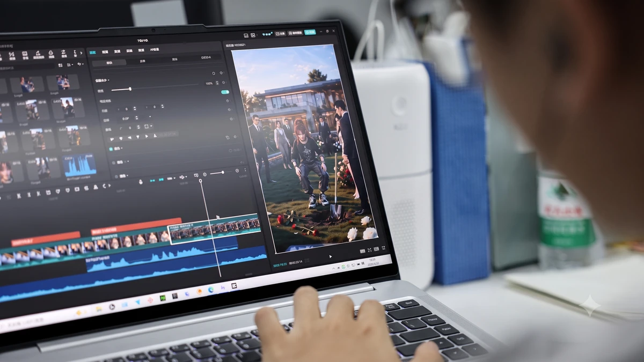Select the highlighted first sub-tab in properties
Screen dimensions: 644x362
pyautogui.click(x=109, y=62)
